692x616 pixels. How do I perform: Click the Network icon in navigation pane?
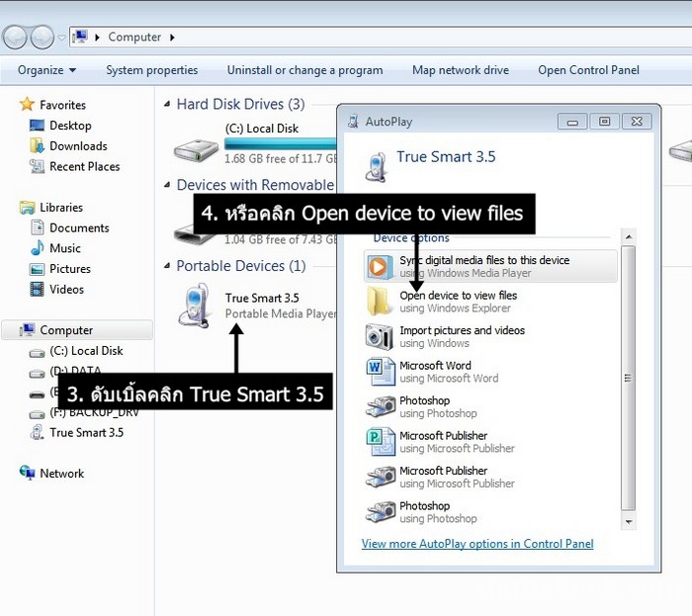27,473
